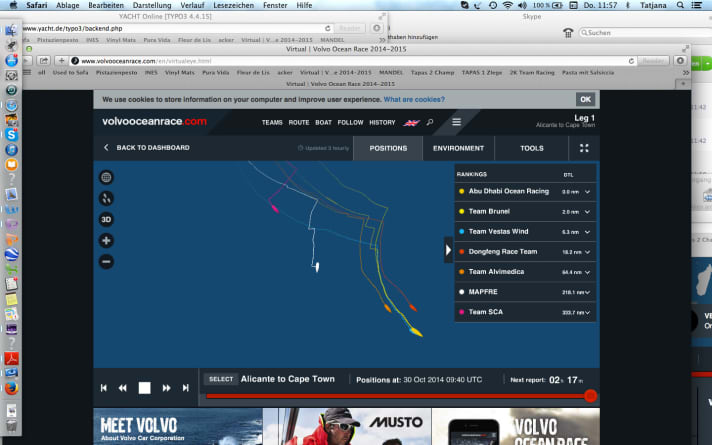Open the Lesezeichen menu
Viewport: 712px width, 445px height.
[x=233, y=5]
